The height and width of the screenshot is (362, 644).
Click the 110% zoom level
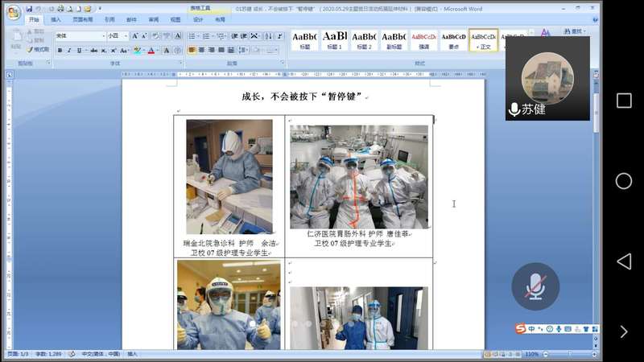pos(532,354)
